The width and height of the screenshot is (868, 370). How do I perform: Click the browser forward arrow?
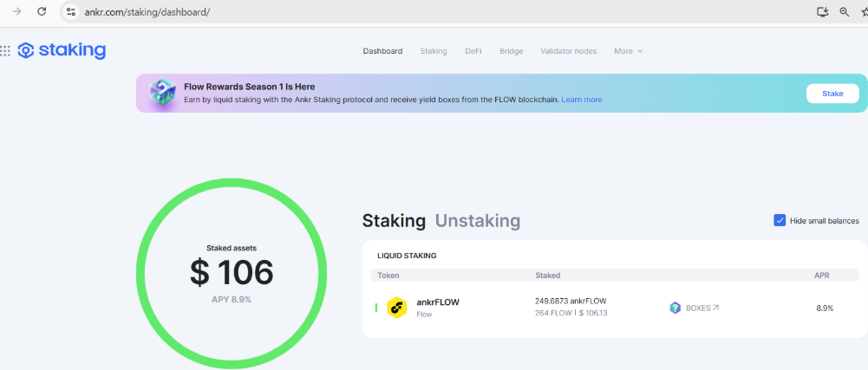click(17, 11)
